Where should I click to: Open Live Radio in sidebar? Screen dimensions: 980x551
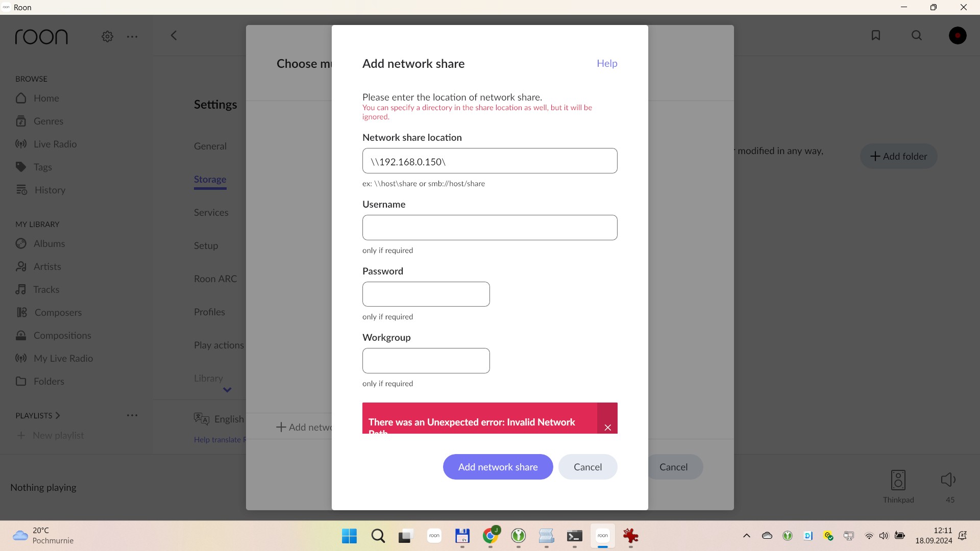(x=55, y=144)
